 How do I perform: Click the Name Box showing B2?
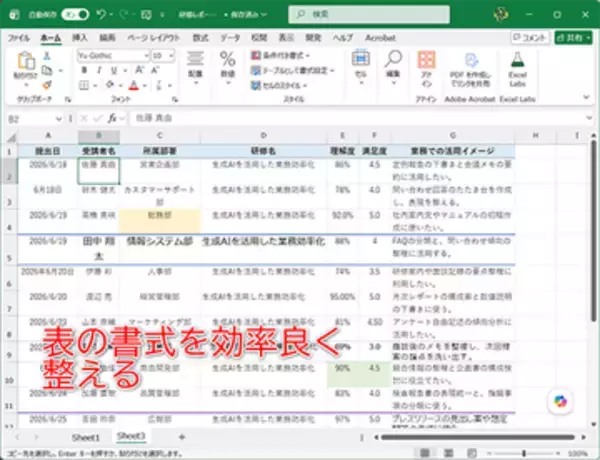[x=34, y=119]
